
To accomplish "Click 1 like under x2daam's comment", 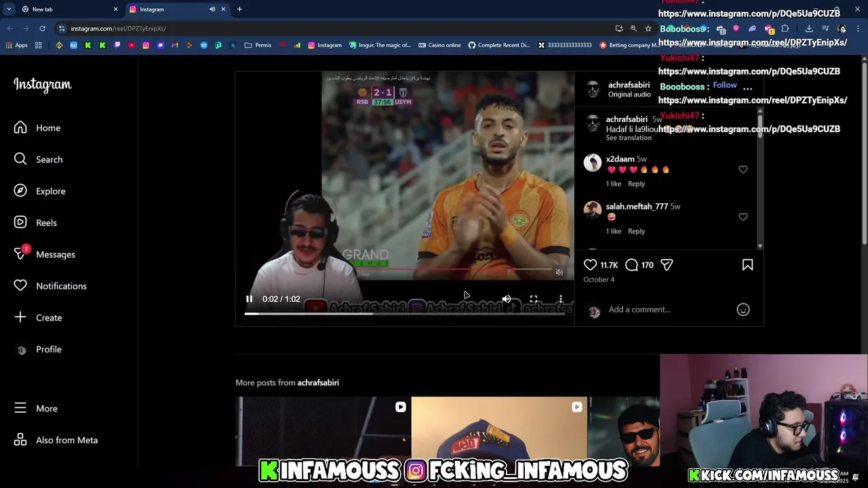I will point(613,184).
